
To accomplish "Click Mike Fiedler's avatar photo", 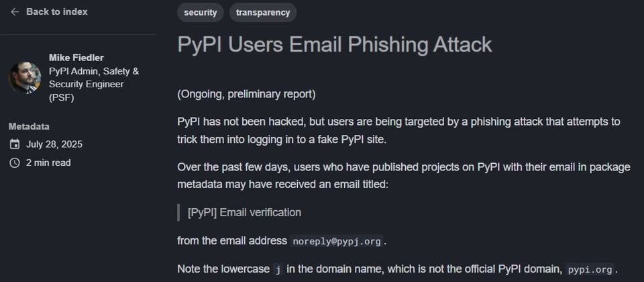I will [25, 78].
